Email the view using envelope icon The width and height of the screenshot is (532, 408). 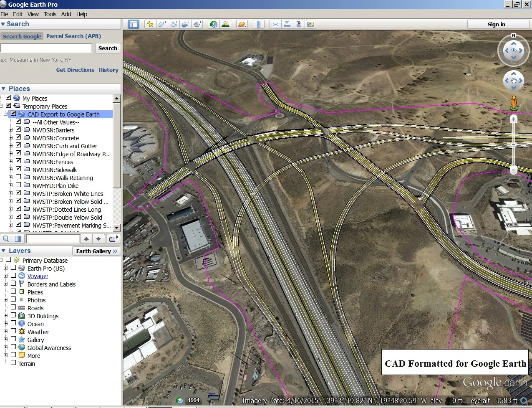[x=275, y=24]
